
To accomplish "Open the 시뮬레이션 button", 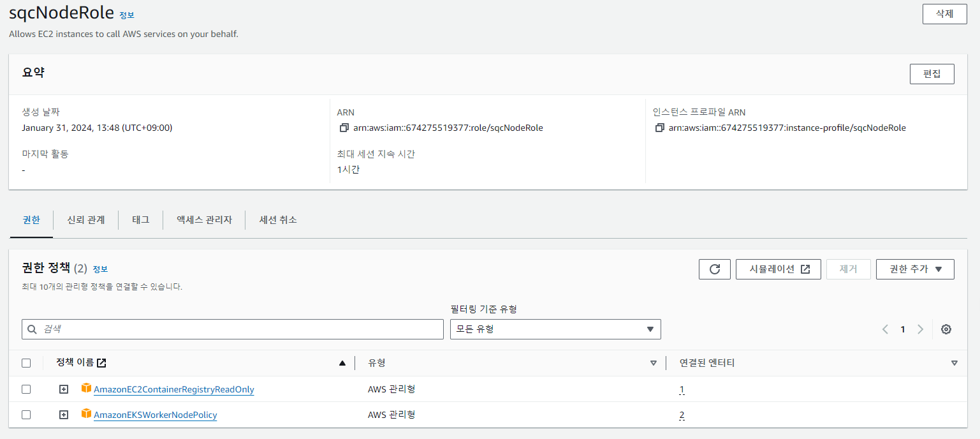I will (779, 269).
